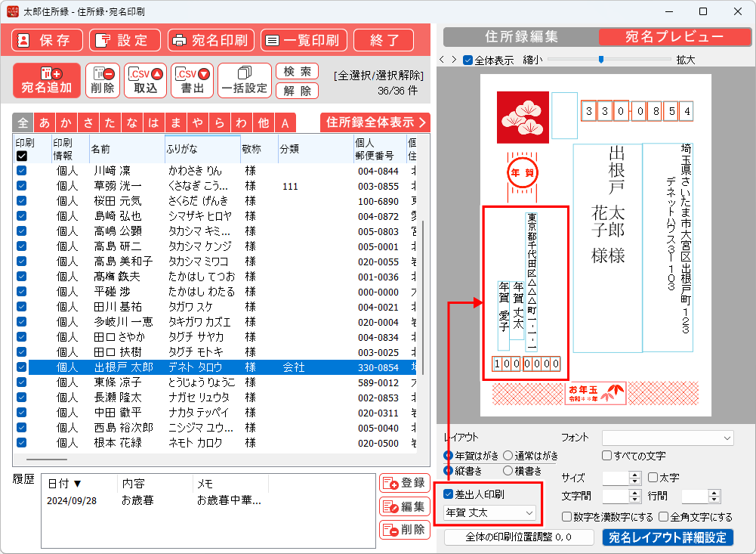Expand 住所録全体表示 panel
Image resolution: width=756 pixels, height=554 pixels.
(x=375, y=122)
